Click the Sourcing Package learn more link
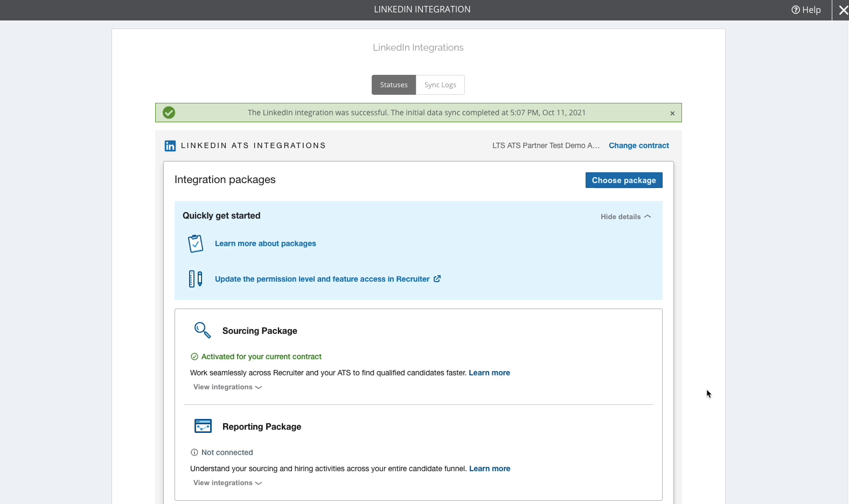The width and height of the screenshot is (849, 504). (489, 373)
